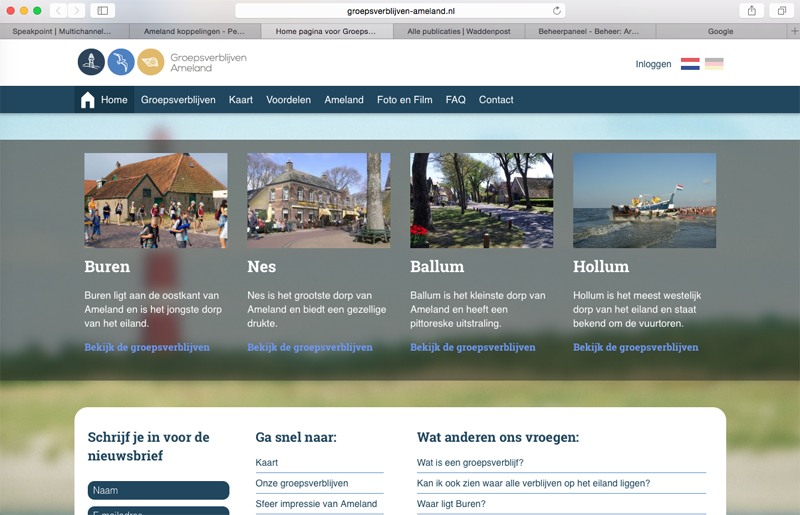Switch to Ameland koppelingen tab
Viewport: 800px width, 515px height.
click(194, 31)
